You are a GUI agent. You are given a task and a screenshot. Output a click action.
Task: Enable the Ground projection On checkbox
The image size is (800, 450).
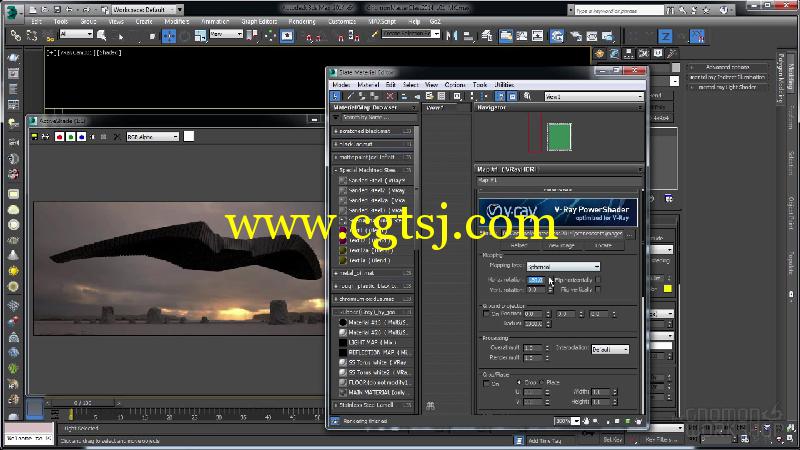coord(486,314)
